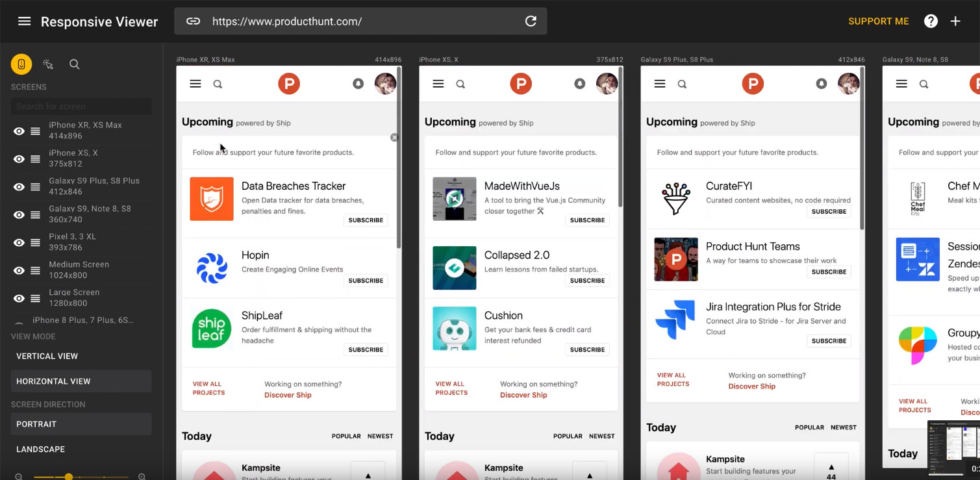Open notifications bell in iPhone XS screen
Image resolution: width=980 pixels, height=480 pixels.
click(580, 84)
